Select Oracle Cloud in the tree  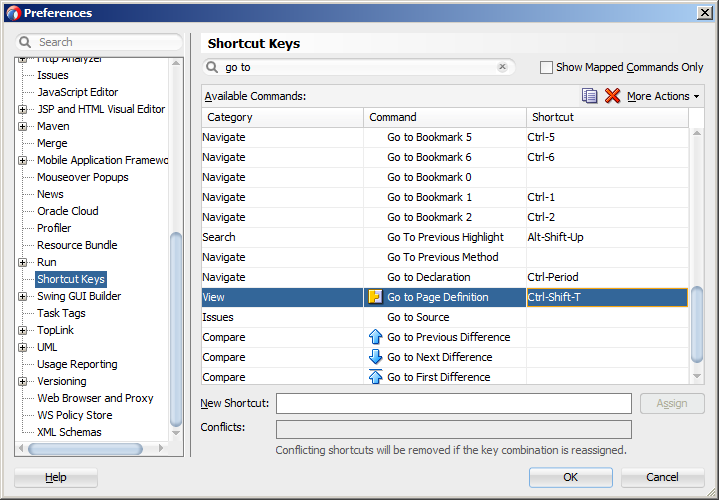(x=68, y=211)
